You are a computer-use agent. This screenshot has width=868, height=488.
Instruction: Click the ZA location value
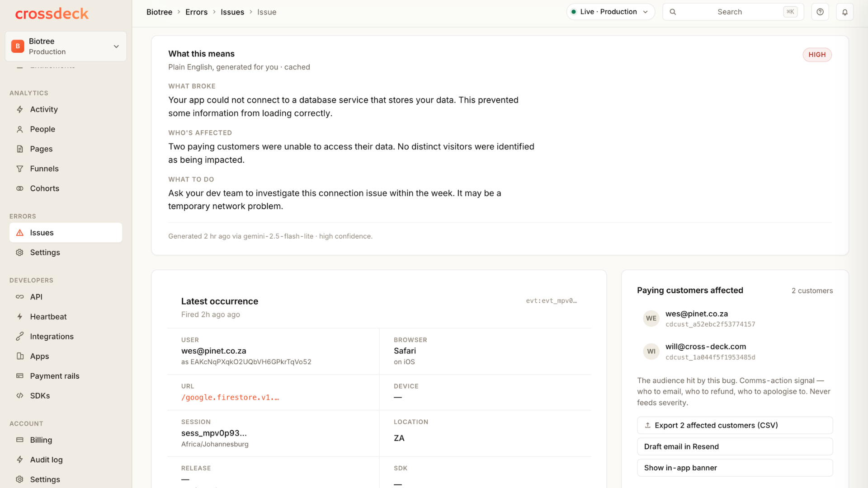(399, 438)
